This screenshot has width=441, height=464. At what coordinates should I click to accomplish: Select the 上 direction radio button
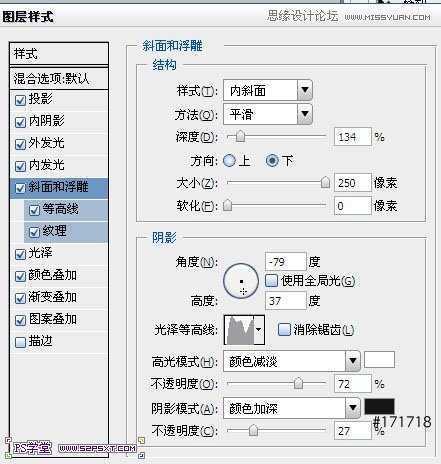229,161
